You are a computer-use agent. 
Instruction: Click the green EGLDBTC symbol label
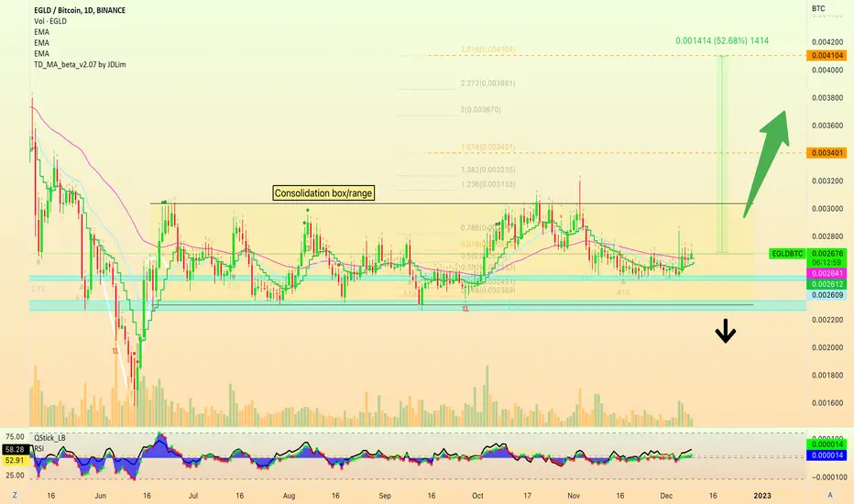click(787, 254)
